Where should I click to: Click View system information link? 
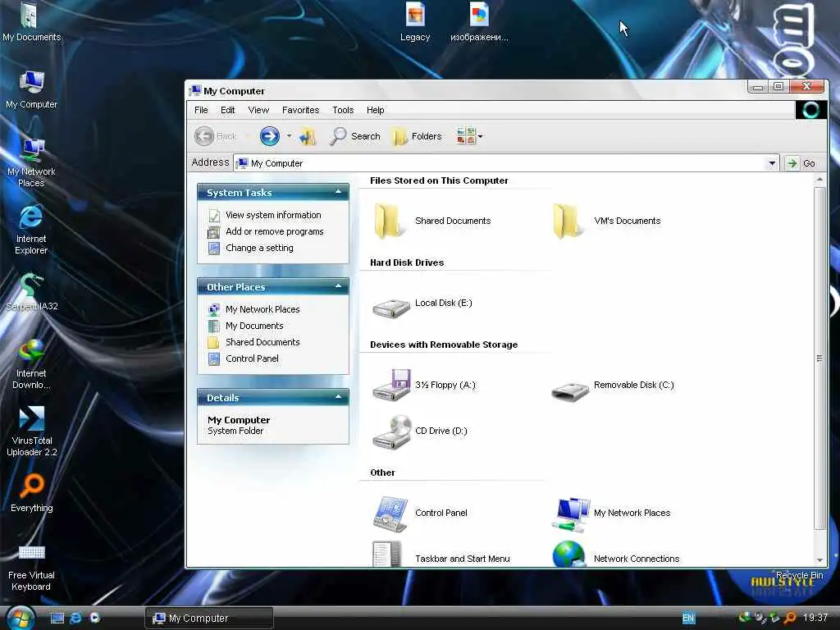[x=273, y=215]
